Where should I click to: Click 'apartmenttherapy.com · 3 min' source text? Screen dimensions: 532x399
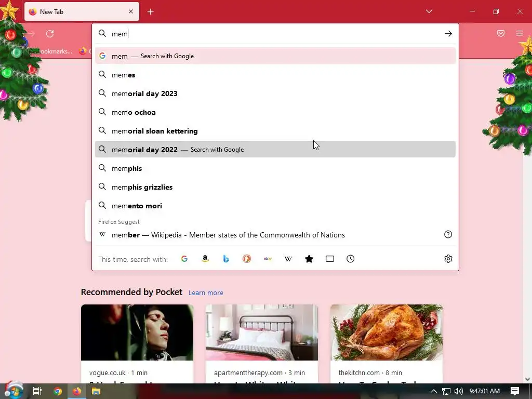pos(260,373)
